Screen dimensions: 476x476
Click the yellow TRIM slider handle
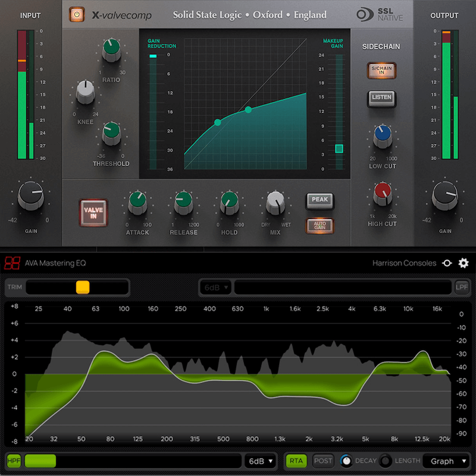pyautogui.click(x=83, y=287)
